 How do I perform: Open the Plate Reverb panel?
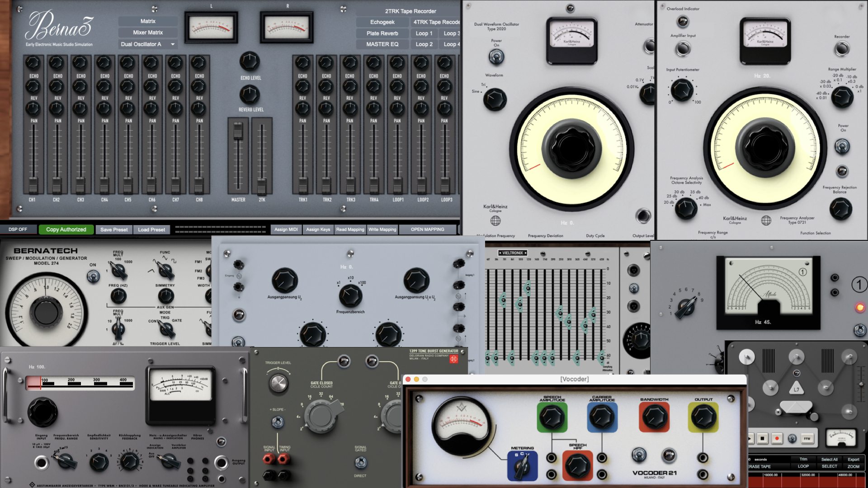[x=382, y=33]
